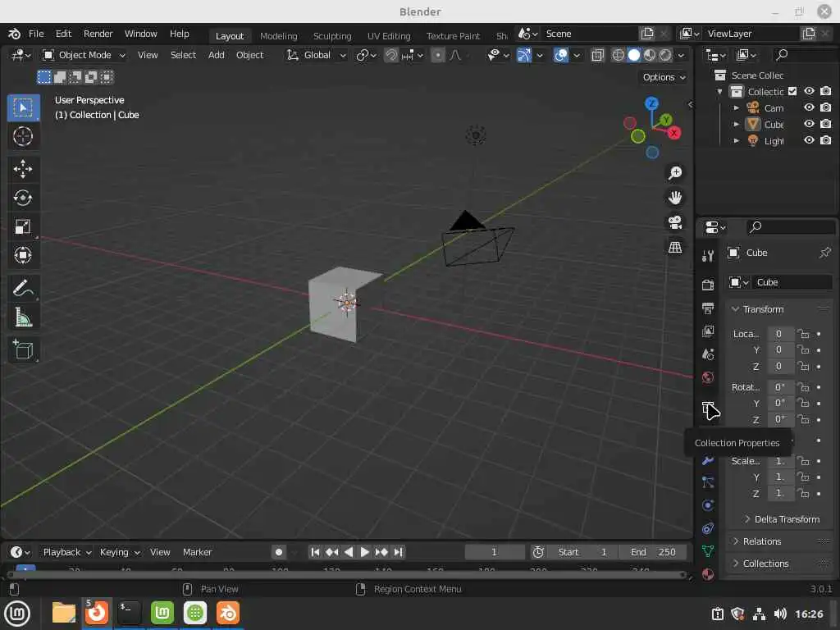The height and width of the screenshot is (630, 840).
Task: Hide the Light object eye icon
Action: click(809, 140)
